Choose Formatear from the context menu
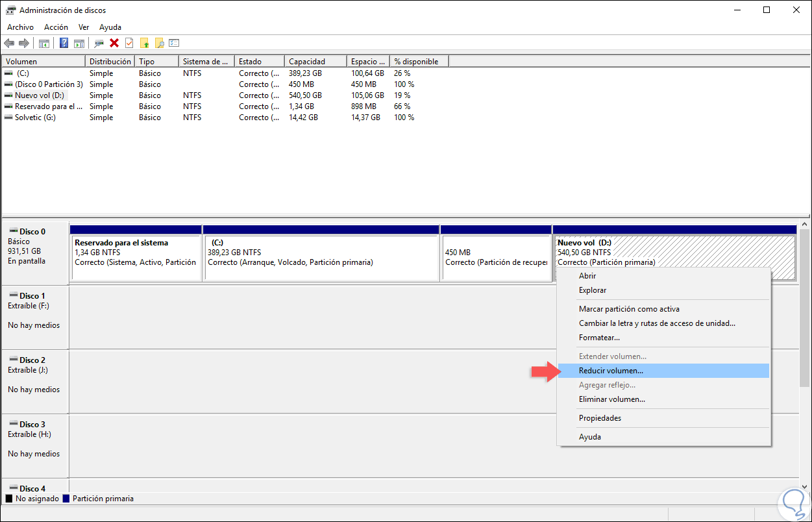The image size is (812, 522). pyautogui.click(x=599, y=338)
